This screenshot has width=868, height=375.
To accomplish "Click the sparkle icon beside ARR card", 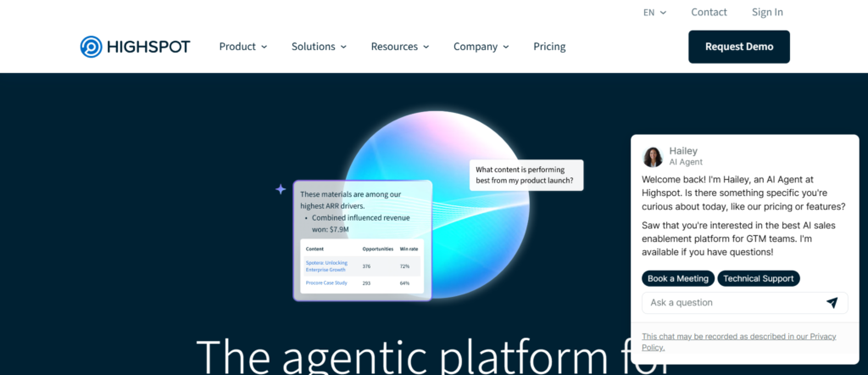I will [281, 189].
